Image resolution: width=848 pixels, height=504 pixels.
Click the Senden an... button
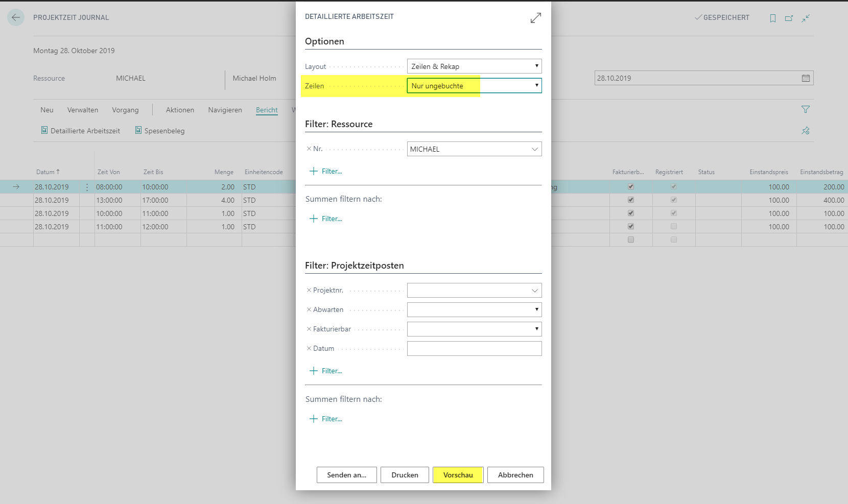[x=347, y=475]
